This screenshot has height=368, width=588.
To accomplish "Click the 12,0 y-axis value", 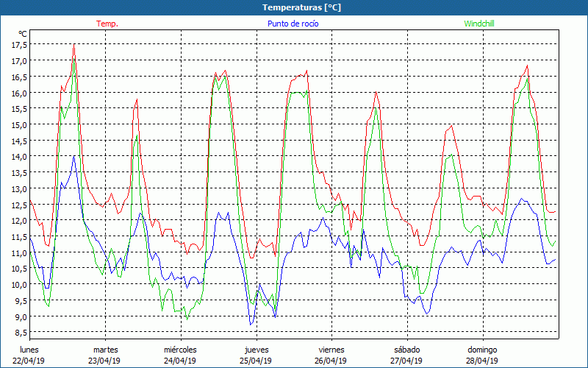I will pyautogui.click(x=20, y=220).
